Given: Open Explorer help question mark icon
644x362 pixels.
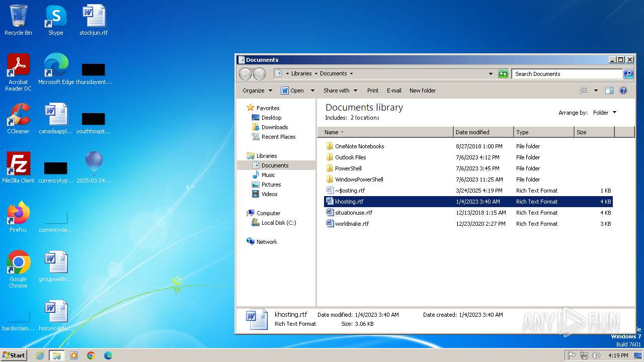Looking at the screenshot, I should pyautogui.click(x=623, y=90).
